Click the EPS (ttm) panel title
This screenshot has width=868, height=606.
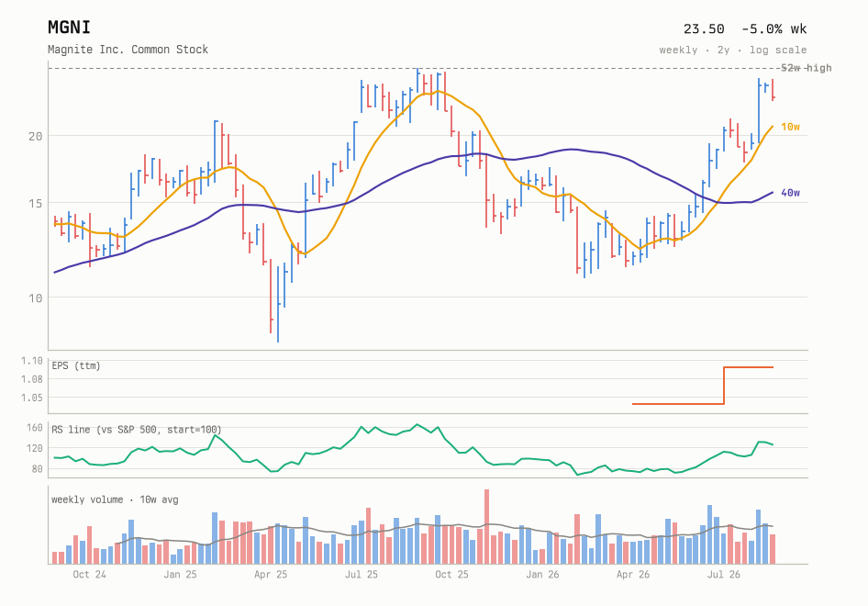[76, 365]
